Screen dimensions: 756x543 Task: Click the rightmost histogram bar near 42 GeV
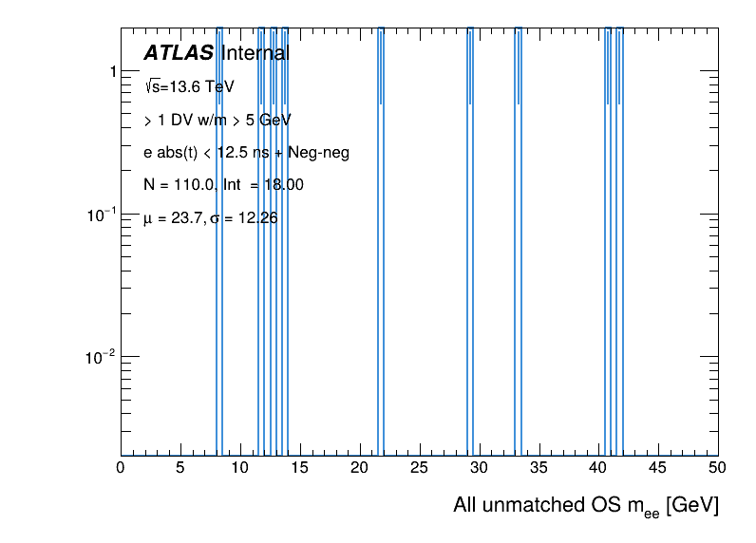pos(619,237)
